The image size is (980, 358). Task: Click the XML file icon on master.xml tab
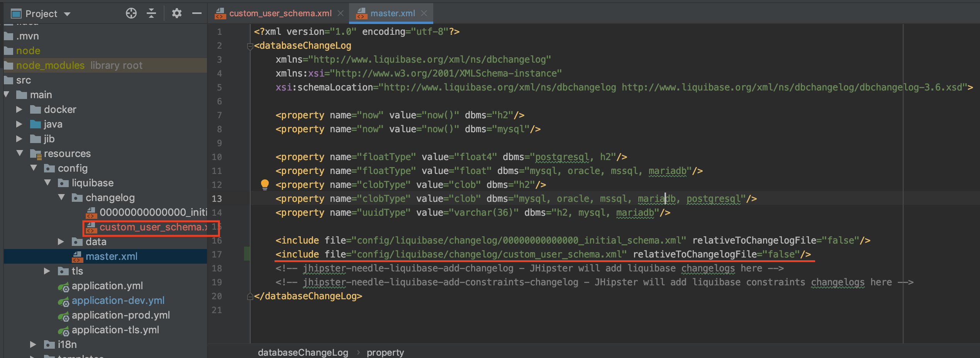tap(361, 14)
